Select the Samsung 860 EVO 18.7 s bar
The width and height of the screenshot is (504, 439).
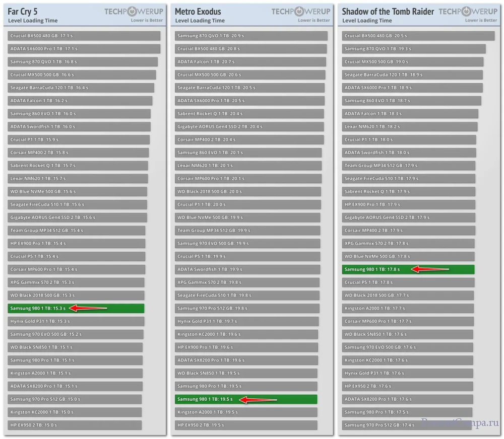click(411, 101)
